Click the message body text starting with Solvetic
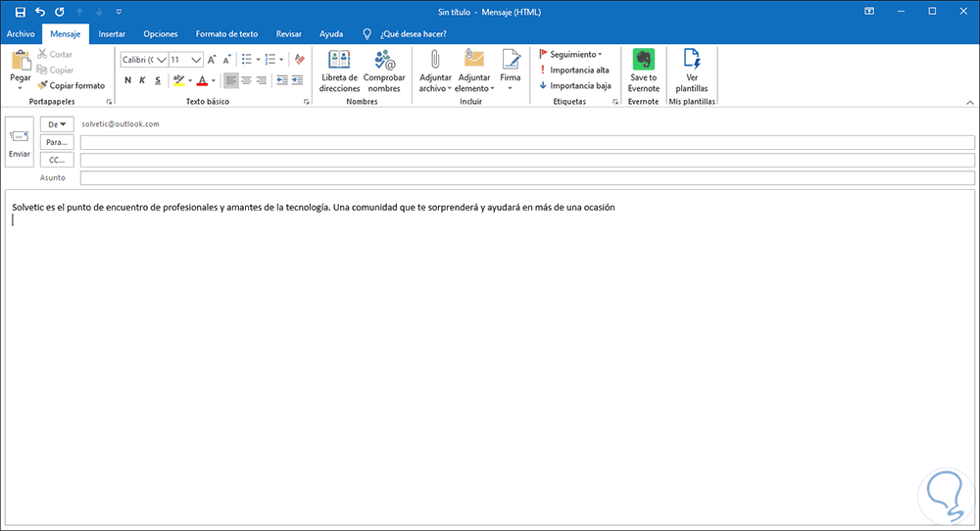Image resolution: width=980 pixels, height=531 pixels. click(314, 207)
